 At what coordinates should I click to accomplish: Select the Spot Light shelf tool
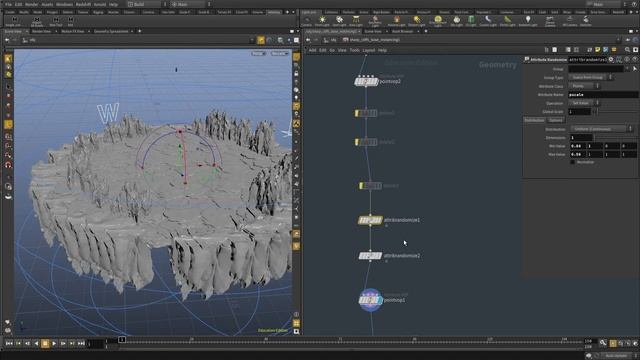pos(339,21)
